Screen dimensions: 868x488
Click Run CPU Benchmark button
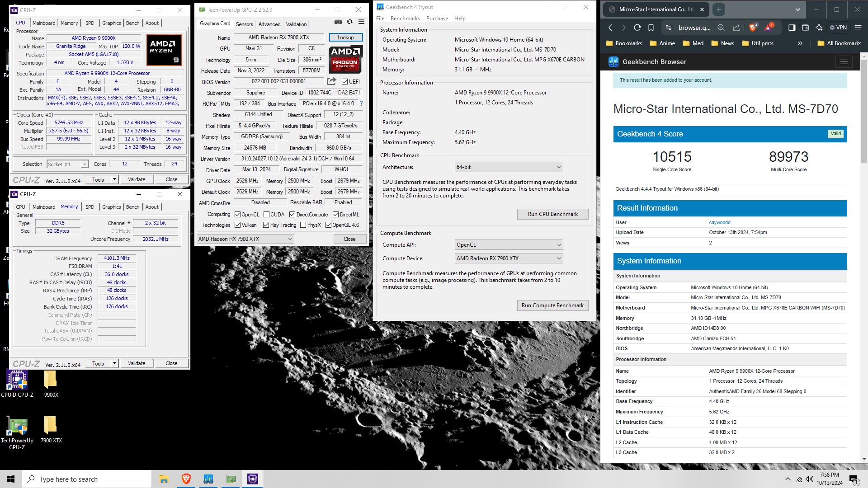click(x=552, y=214)
